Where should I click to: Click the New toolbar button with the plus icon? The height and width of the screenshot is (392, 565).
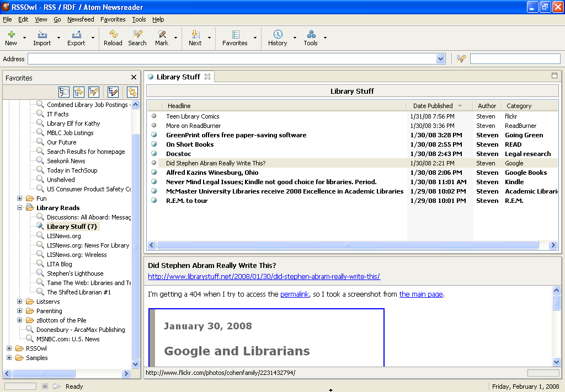click(x=11, y=38)
